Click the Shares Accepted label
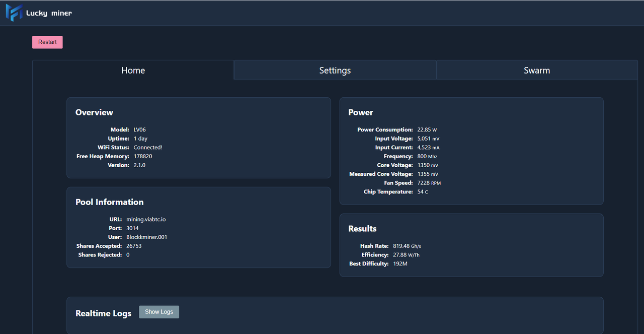Image resolution: width=644 pixels, height=334 pixels. point(99,246)
